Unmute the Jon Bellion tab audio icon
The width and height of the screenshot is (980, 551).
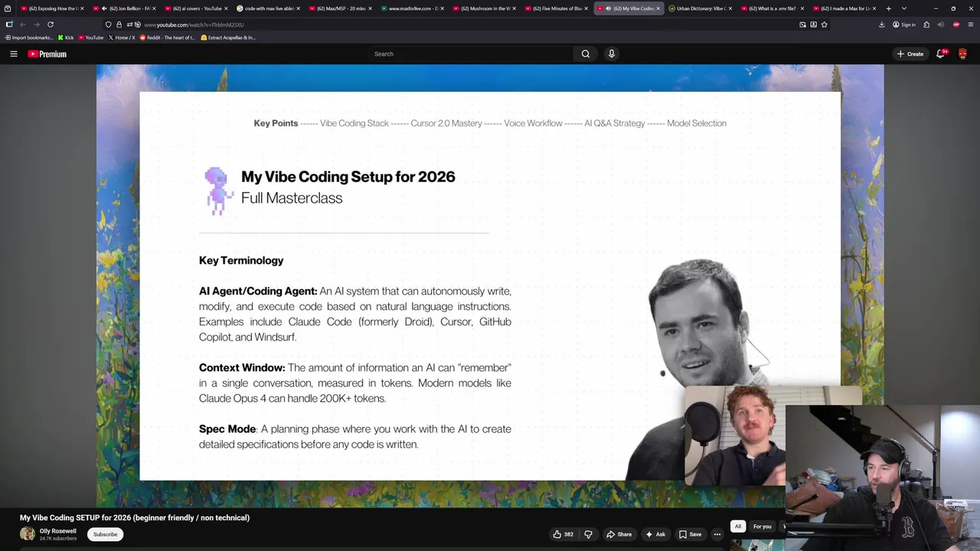[103, 8]
